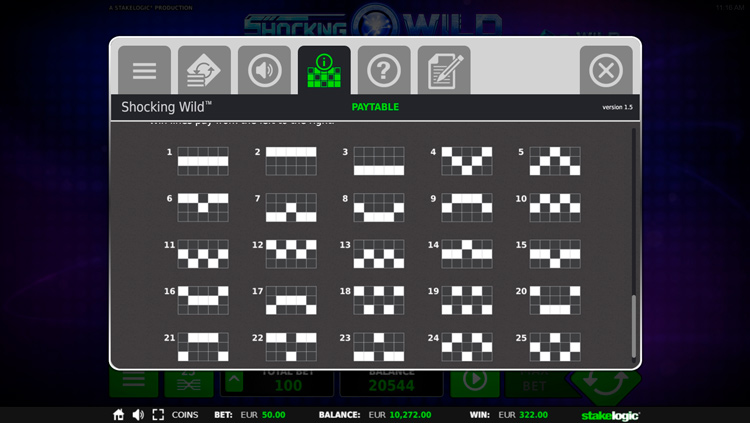Select the green Paytable tab
The image size is (750, 423).
[324, 71]
